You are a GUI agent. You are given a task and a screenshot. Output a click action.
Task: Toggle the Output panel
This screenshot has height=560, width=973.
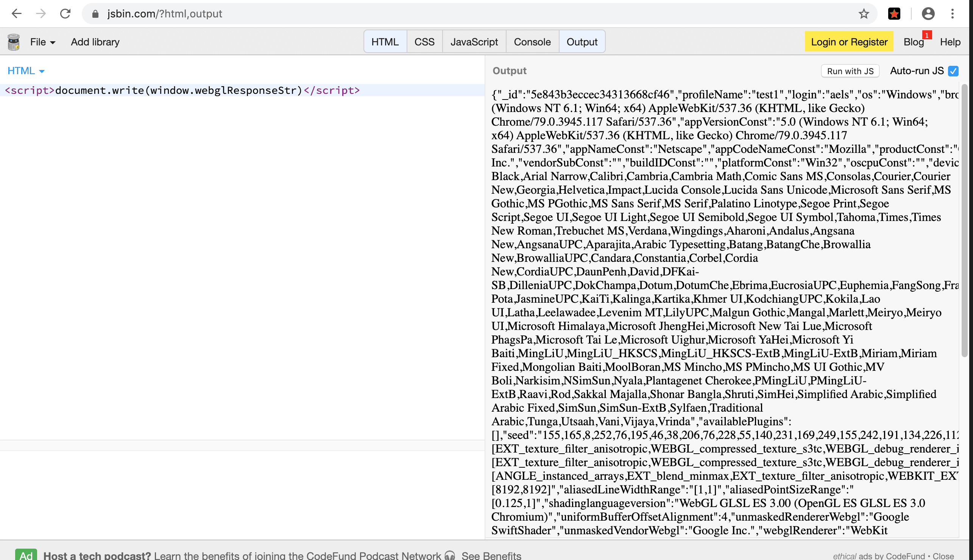tap(582, 42)
